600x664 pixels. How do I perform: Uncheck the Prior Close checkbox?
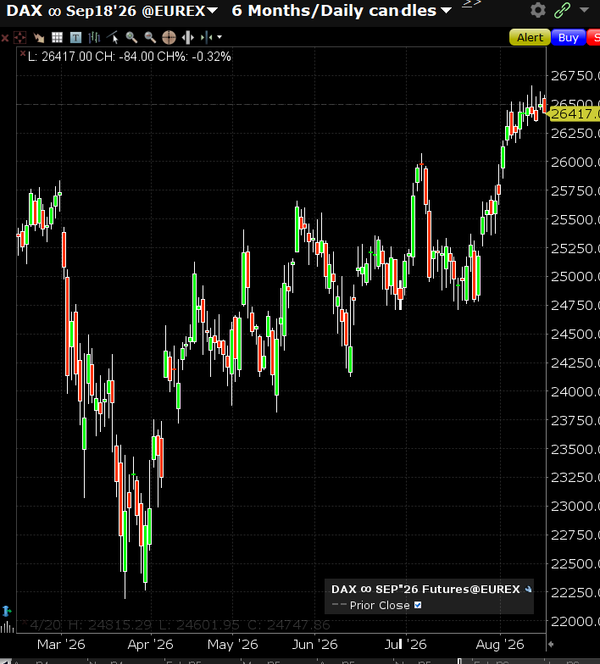418,605
